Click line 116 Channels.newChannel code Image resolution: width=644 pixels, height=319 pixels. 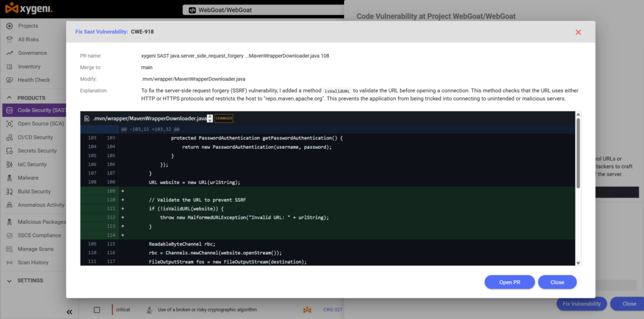pos(215,252)
